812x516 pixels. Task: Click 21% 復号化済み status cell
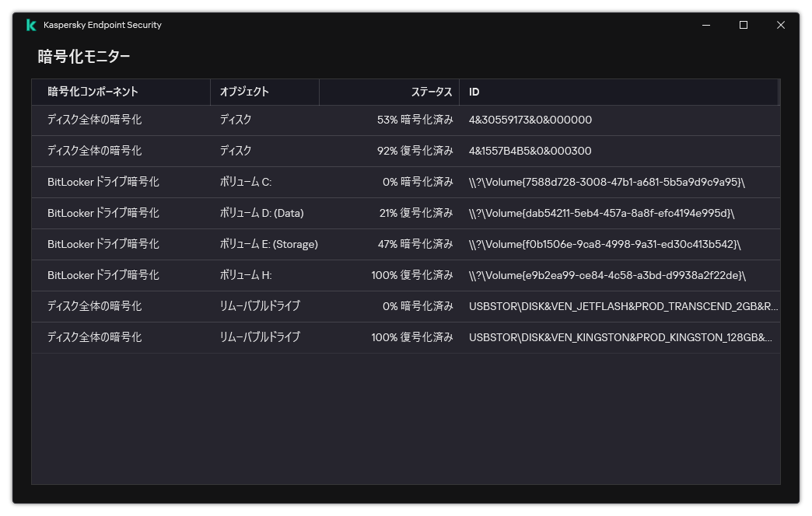416,213
